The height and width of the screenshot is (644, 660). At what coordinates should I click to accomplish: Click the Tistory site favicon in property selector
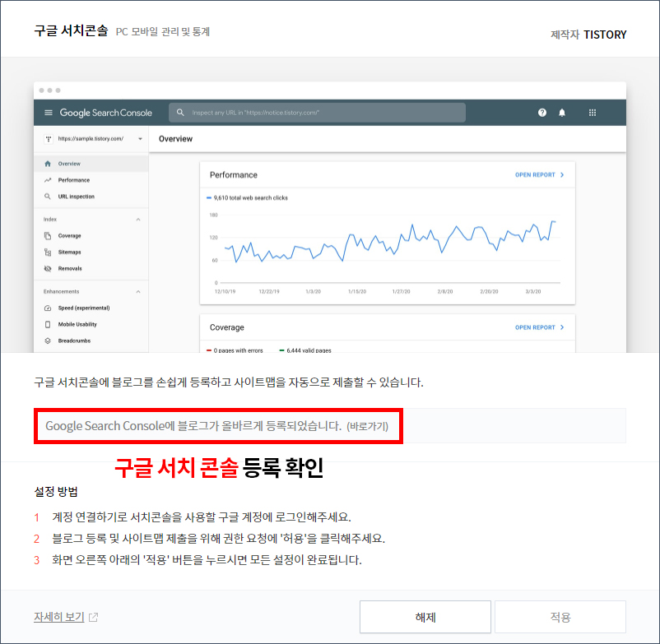(49, 139)
